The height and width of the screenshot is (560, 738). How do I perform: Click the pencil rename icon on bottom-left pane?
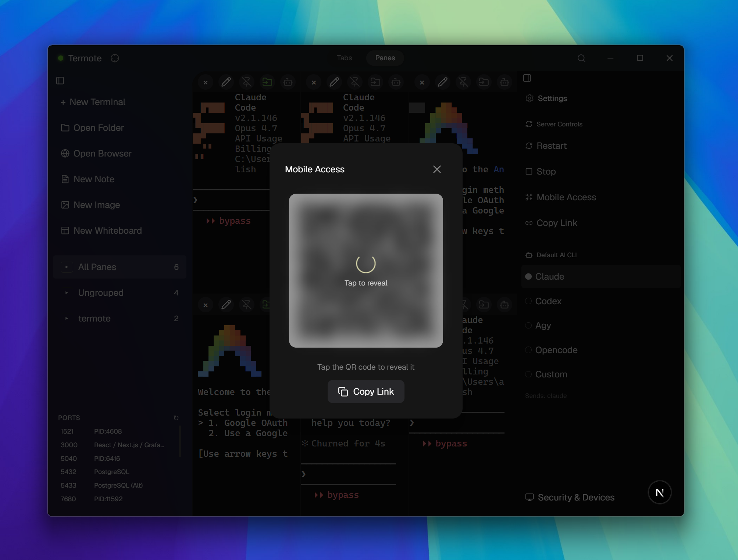(x=226, y=305)
